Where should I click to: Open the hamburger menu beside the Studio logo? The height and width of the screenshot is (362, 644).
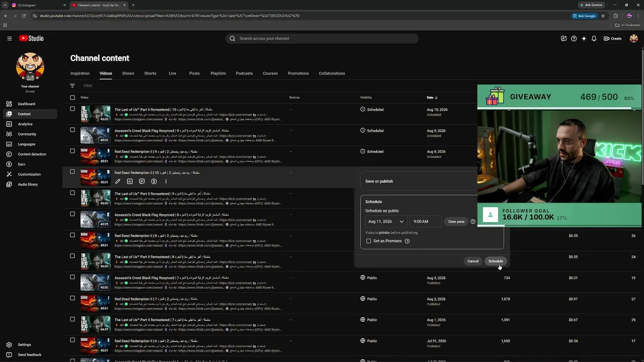pos(9,38)
